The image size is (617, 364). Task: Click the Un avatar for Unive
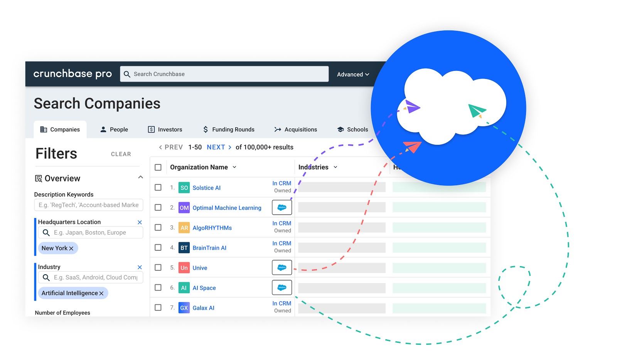click(x=184, y=268)
